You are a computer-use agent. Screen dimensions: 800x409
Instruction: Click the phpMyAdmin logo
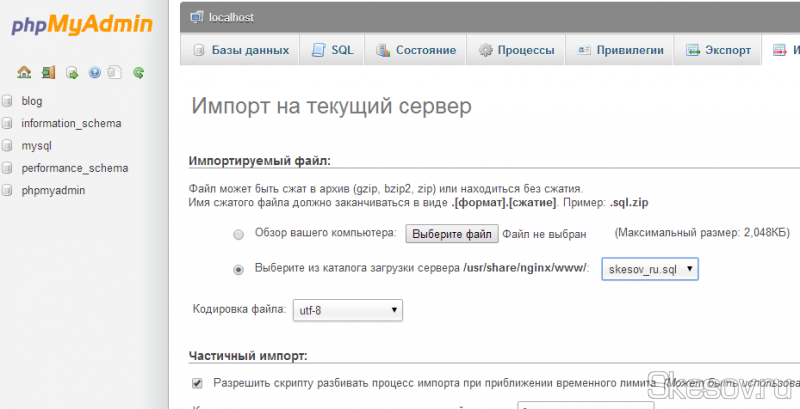82,25
